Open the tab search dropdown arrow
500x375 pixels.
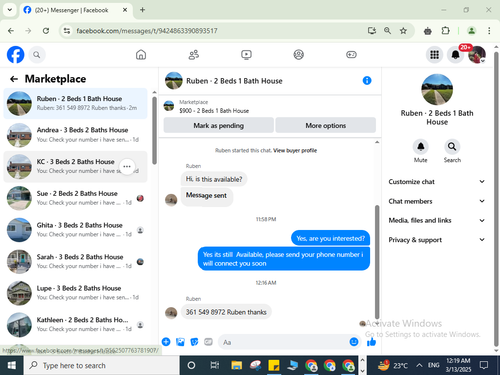10,10
